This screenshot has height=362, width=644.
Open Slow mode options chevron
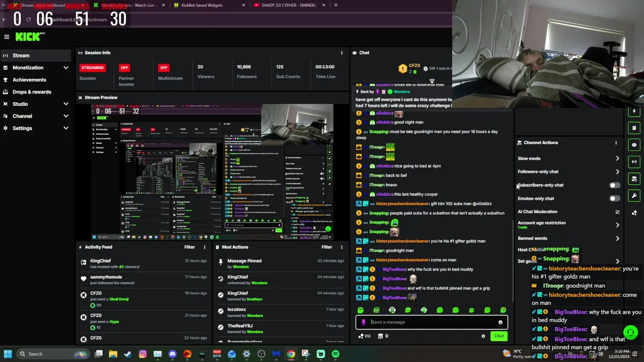[617, 158]
